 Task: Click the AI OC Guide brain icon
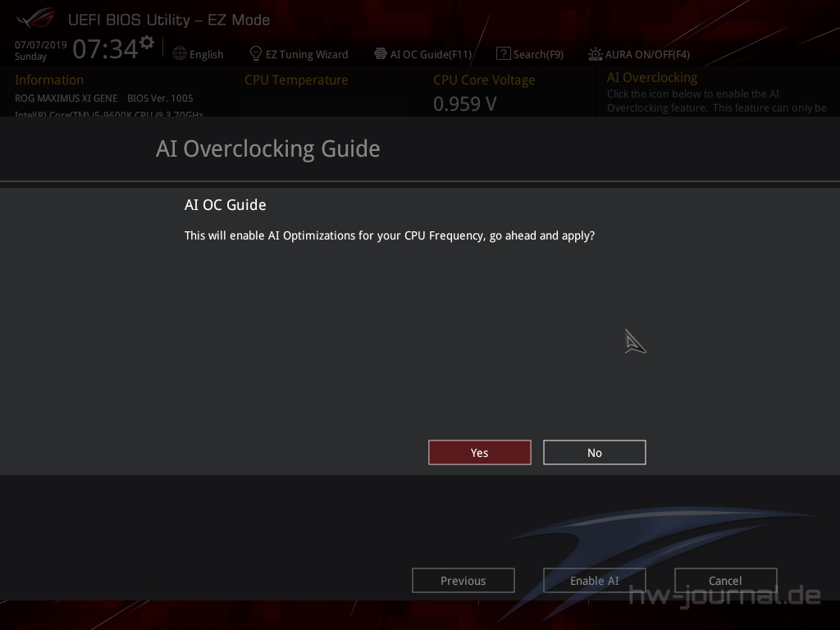coord(381,53)
